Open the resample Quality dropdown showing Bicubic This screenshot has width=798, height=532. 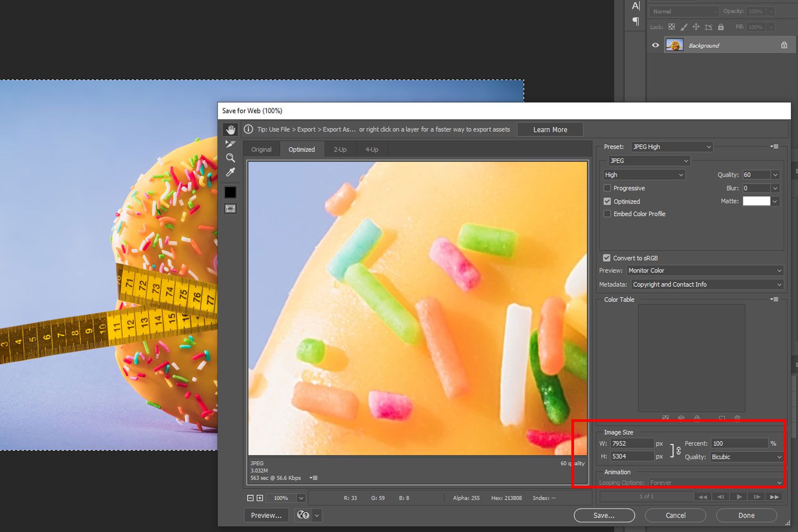[x=746, y=457]
